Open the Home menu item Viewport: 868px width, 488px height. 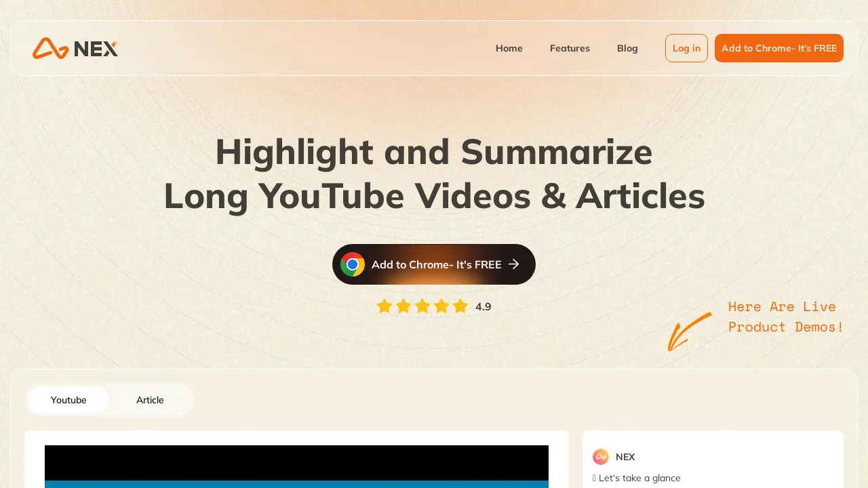click(509, 48)
